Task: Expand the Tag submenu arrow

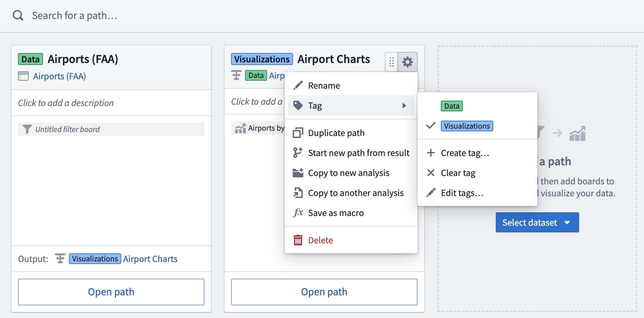Action: (x=404, y=106)
